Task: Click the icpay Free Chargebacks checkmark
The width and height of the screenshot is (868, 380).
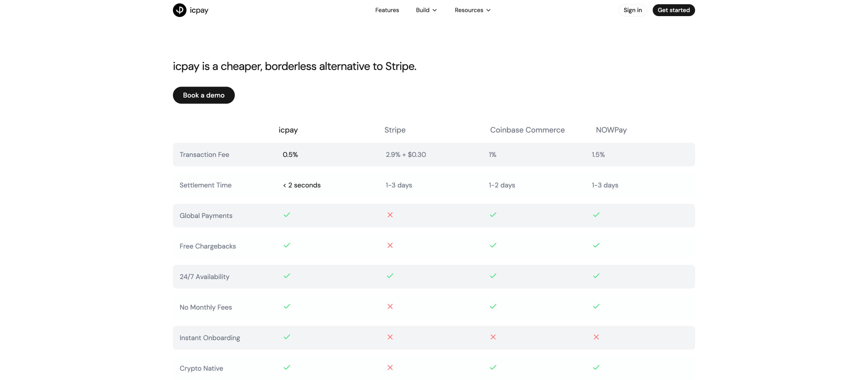Action: 287,246
